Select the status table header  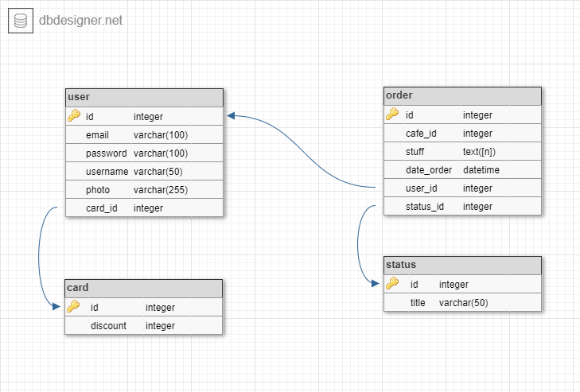tap(462, 266)
